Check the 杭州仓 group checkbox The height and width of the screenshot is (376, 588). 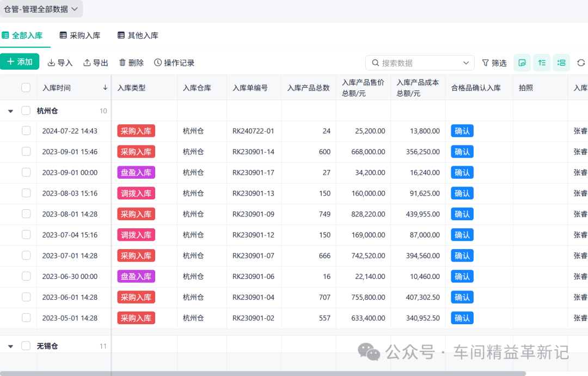pyautogui.click(x=26, y=111)
